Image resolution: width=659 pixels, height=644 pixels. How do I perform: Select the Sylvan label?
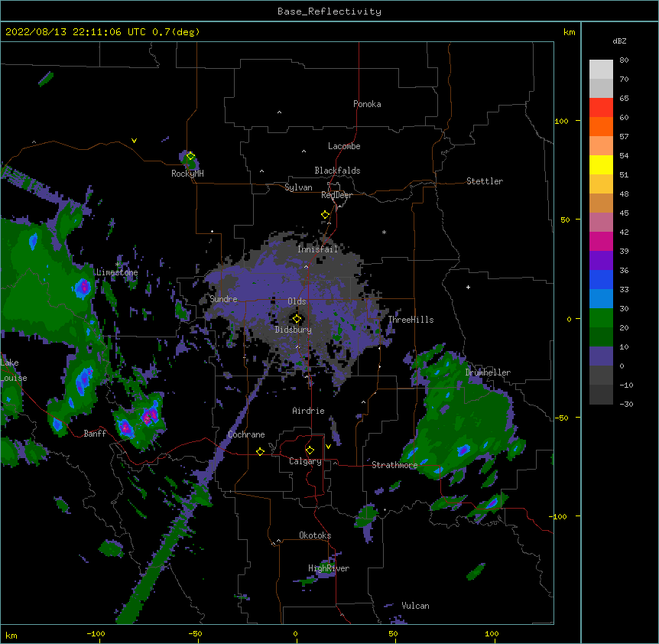(298, 187)
